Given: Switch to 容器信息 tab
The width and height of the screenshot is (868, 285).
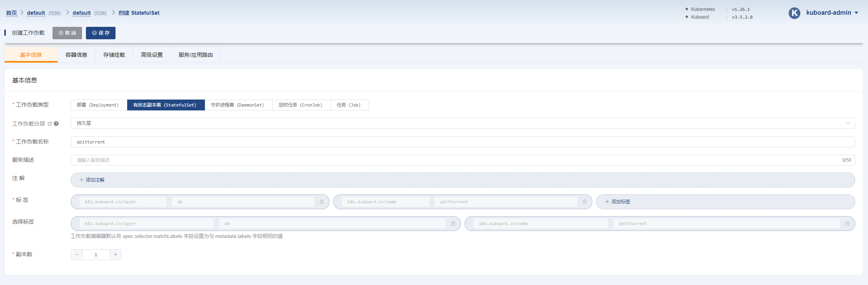Looking at the screenshot, I should [x=76, y=55].
